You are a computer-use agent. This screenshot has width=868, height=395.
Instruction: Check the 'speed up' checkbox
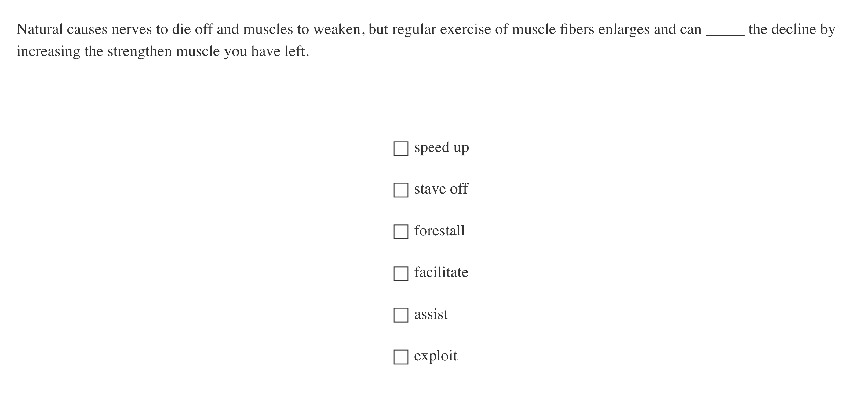tap(401, 148)
